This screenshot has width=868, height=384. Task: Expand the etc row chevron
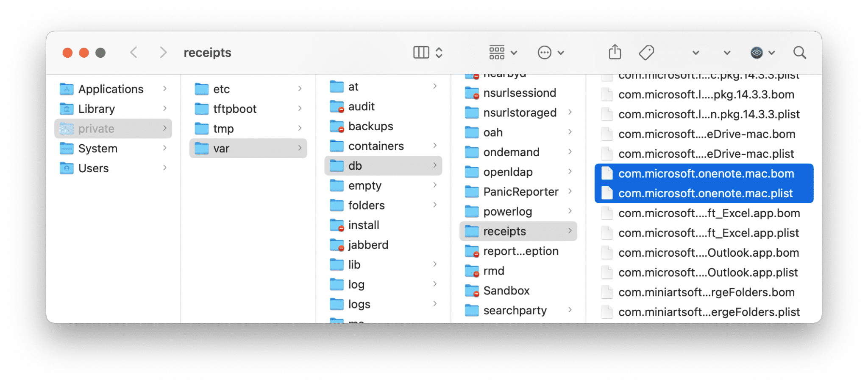[300, 89]
